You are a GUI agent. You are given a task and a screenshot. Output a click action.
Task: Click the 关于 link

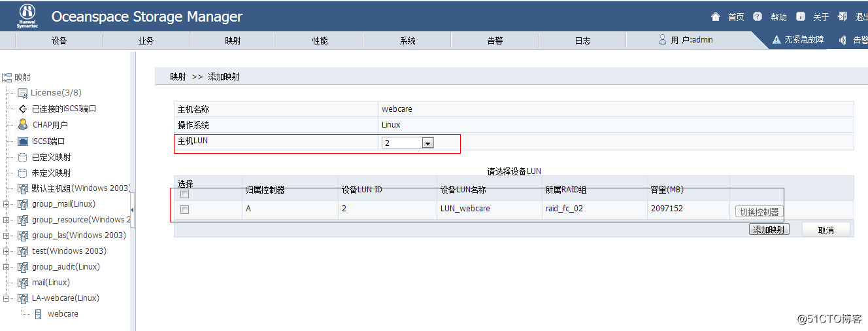821,17
